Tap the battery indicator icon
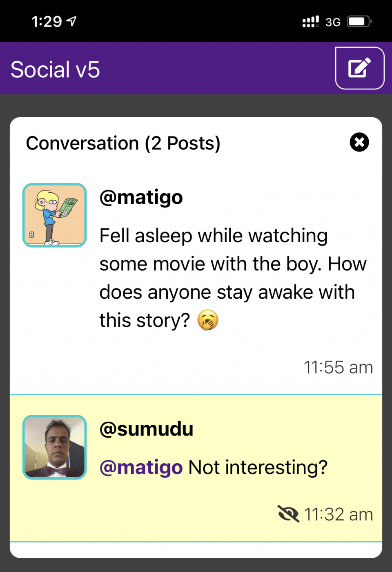Image resolution: width=392 pixels, height=572 pixels. 359,22
